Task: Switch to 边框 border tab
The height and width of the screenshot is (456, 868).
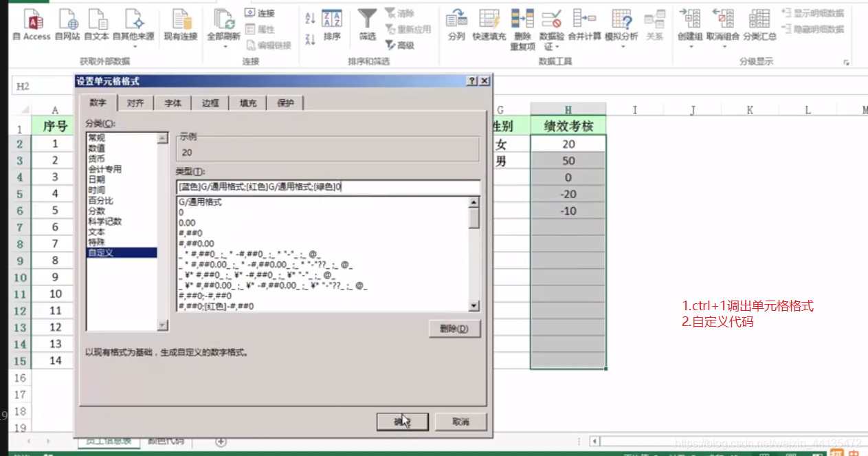Action: tap(210, 103)
